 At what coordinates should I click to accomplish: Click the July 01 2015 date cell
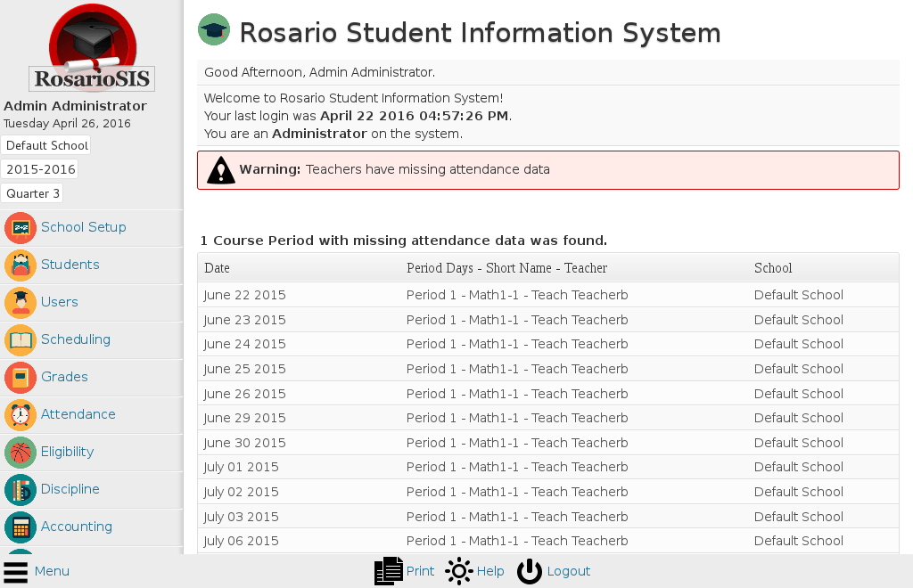[x=241, y=468]
